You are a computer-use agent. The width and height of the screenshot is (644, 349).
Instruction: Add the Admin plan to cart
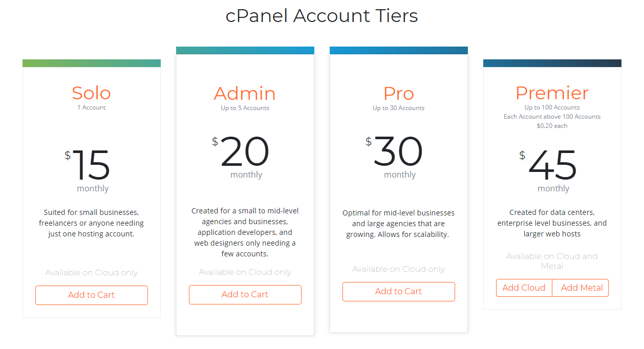tap(245, 294)
